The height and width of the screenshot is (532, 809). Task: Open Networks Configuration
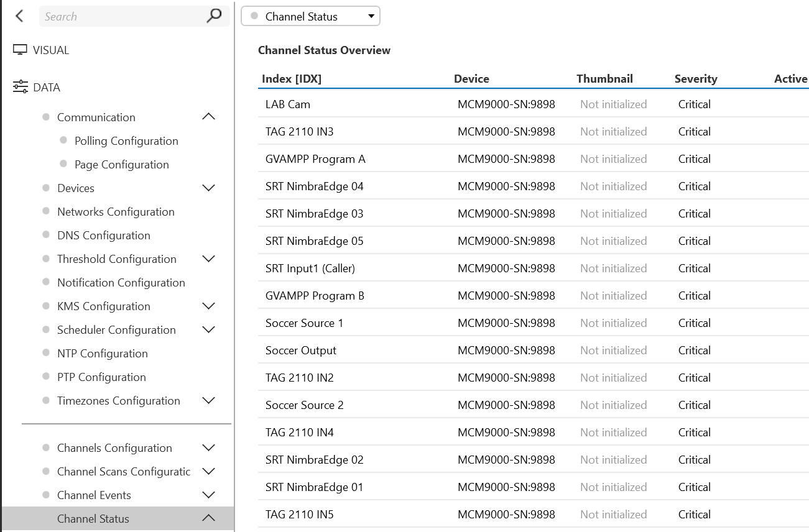[116, 212]
